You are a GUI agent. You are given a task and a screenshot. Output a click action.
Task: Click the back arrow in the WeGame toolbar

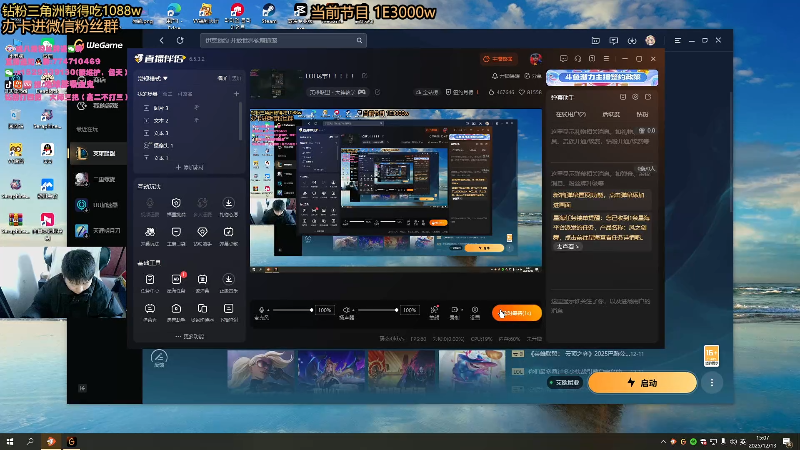161,40
